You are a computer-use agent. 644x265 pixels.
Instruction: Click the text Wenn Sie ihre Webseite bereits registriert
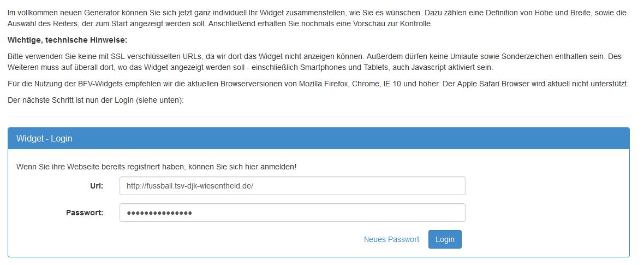tap(157, 166)
